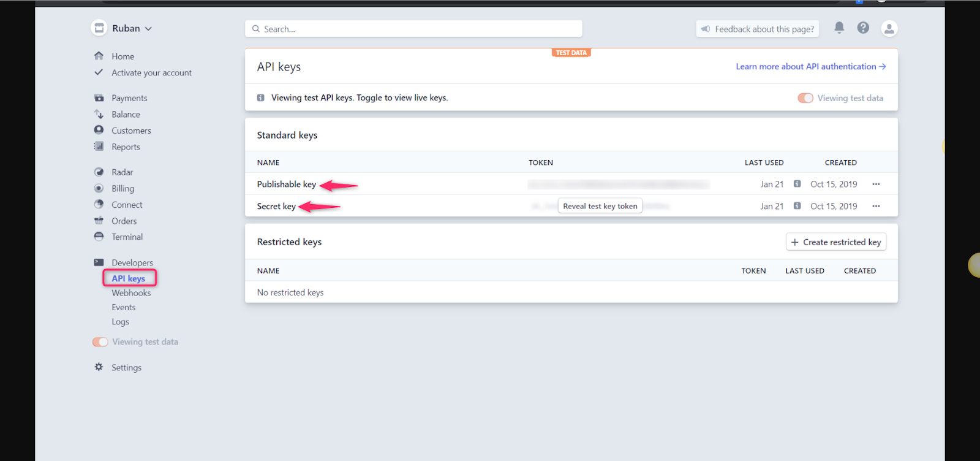Open Reports section
The width and height of the screenshot is (980, 461).
[x=126, y=147]
